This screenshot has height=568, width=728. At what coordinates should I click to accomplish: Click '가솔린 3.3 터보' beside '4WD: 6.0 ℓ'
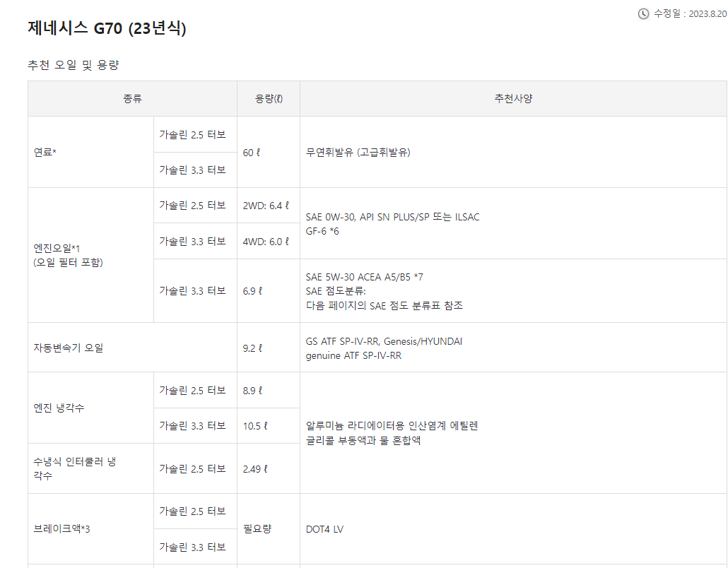(192, 242)
